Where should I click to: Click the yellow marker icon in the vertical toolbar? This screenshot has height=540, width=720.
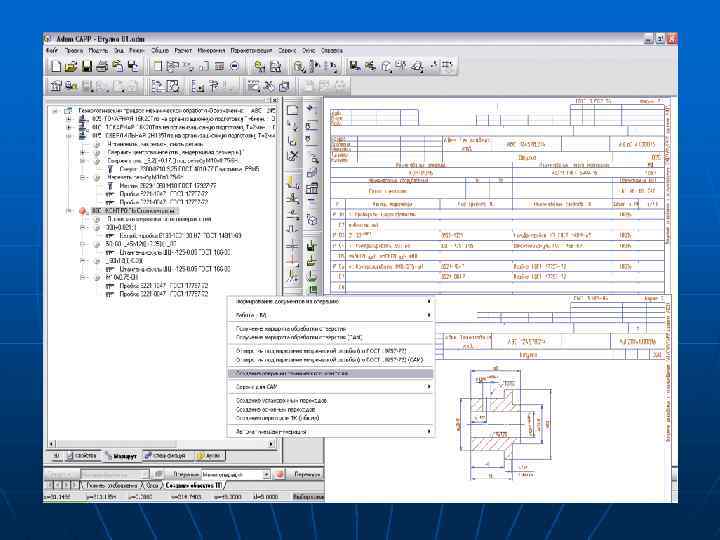click(292, 182)
